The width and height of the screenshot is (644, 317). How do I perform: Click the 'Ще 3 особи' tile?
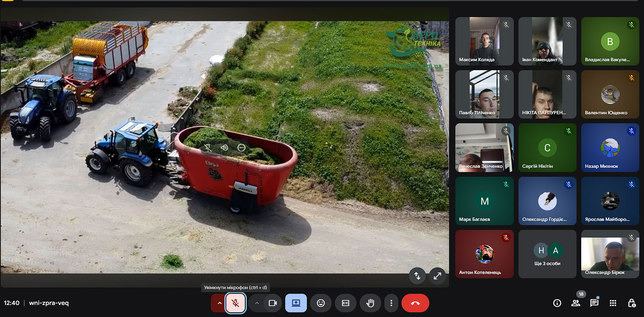(x=547, y=254)
